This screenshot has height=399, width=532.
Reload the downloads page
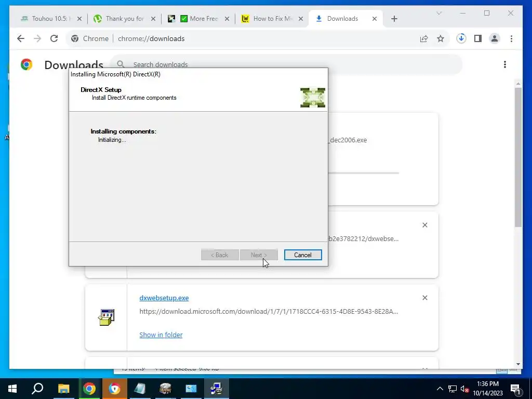(54, 38)
